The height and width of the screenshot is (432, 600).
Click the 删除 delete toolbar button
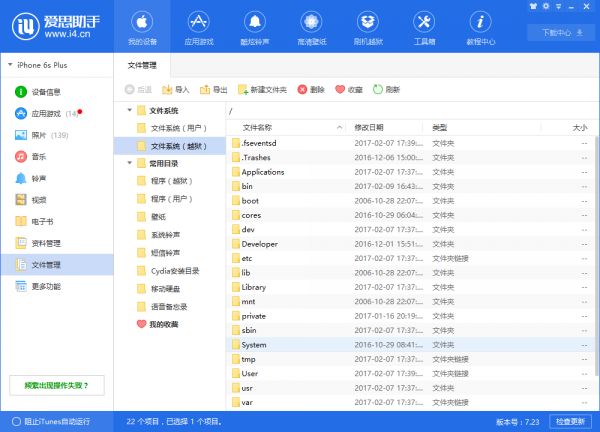click(311, 90)
